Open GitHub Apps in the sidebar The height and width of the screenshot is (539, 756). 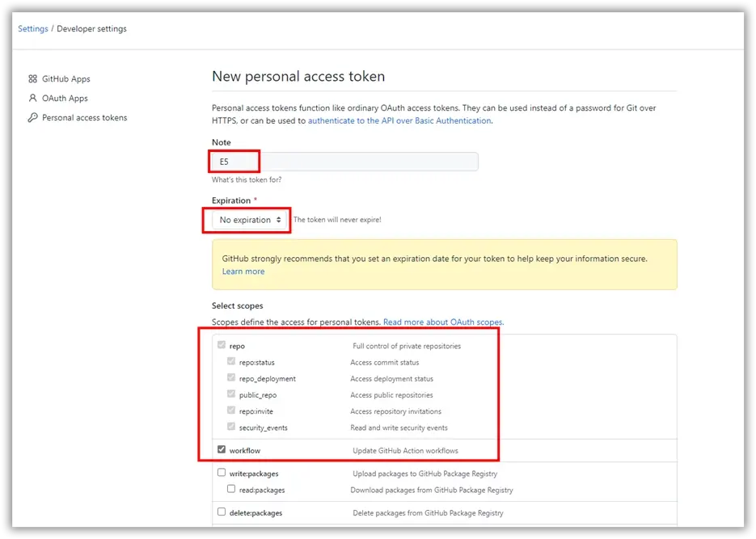pyautogui.click(x=66, y=79)
